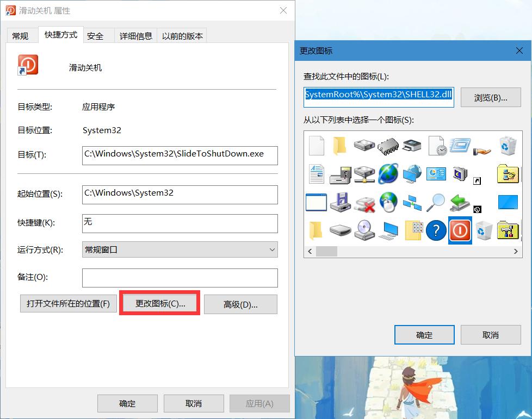
Task: Select the printer icon in the list
Action: (412, 146)
